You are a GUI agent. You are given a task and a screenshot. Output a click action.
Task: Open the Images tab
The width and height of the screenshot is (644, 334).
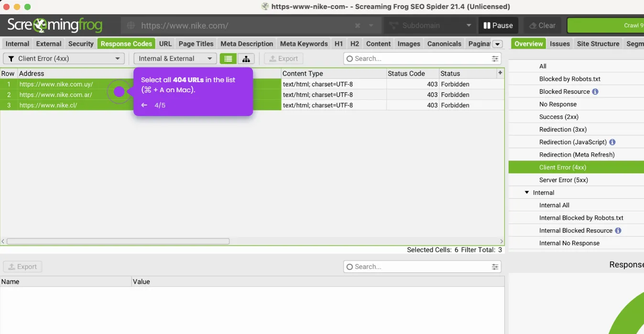[409, 43]
